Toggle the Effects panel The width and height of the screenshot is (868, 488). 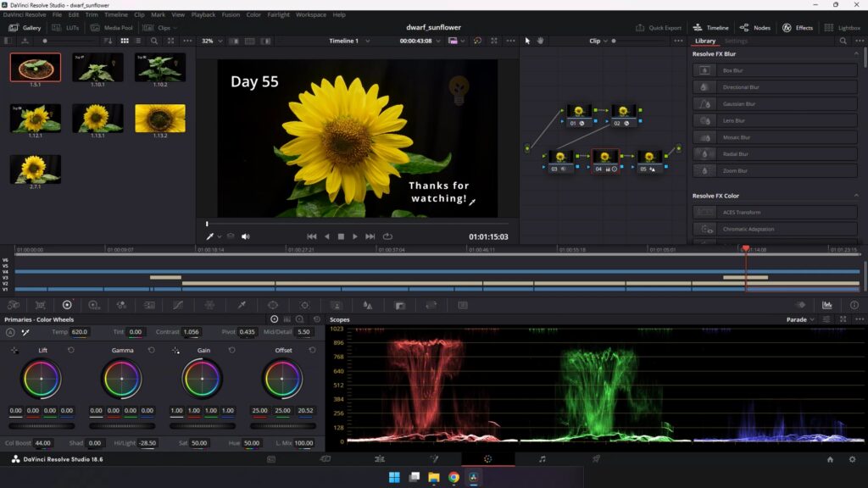tap(795, 27)
